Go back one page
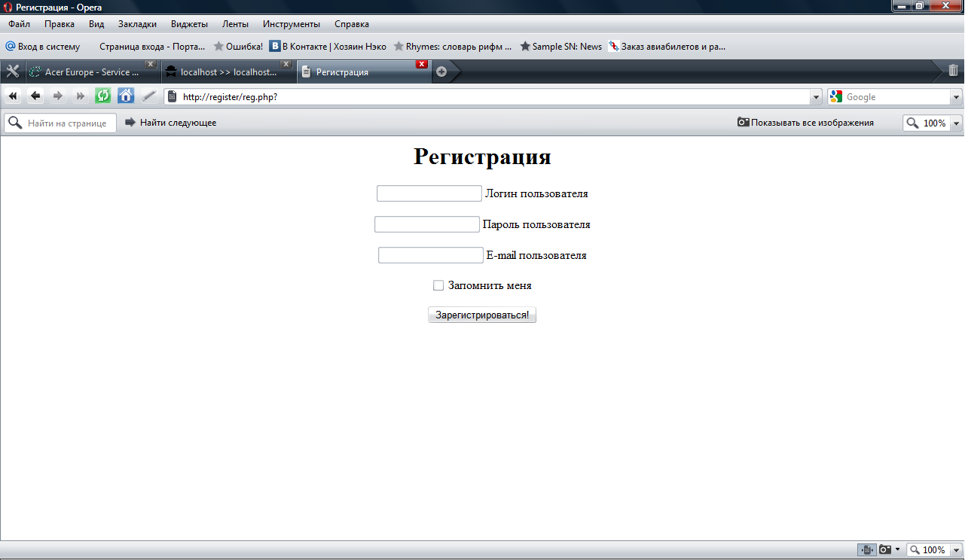The width and height of the screenshot is (965, 560). pos(35,96)
